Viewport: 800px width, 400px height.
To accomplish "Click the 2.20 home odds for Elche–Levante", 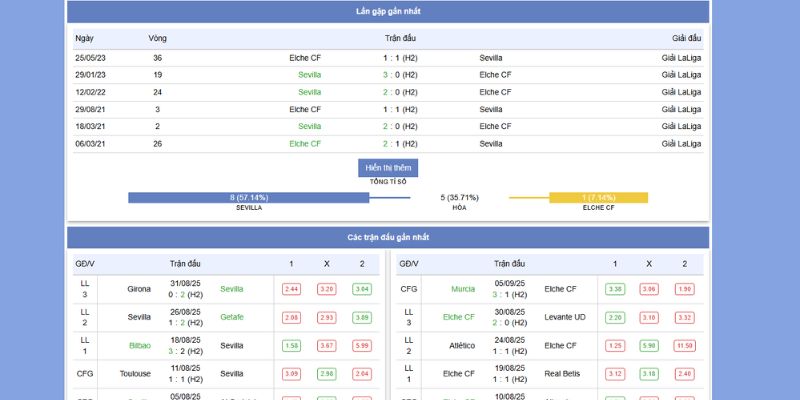I will tap(615, 317).
